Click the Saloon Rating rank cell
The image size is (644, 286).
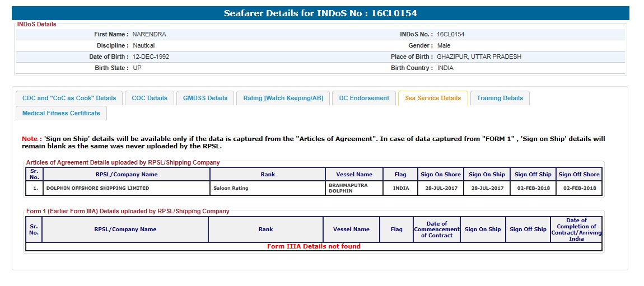[231, 188]
